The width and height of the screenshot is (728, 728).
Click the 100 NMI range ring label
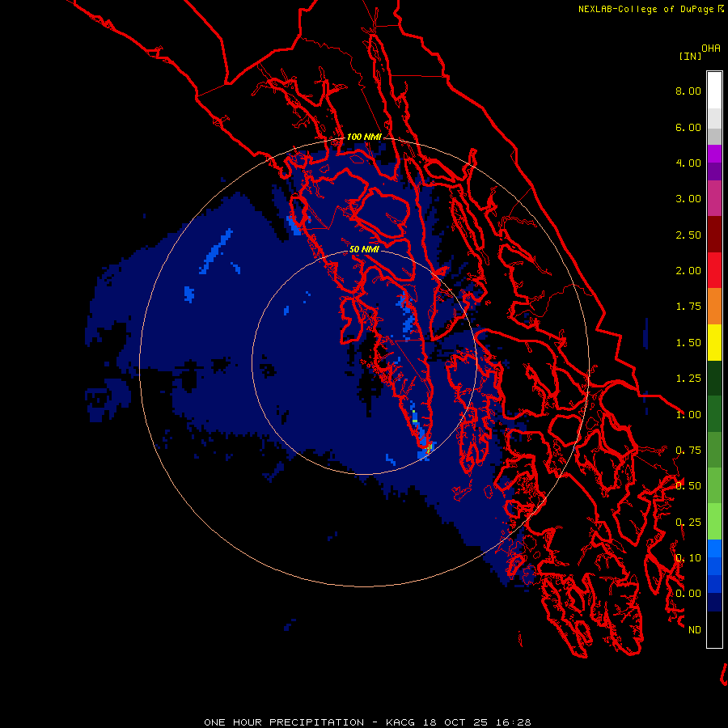(x=364, y=137)
